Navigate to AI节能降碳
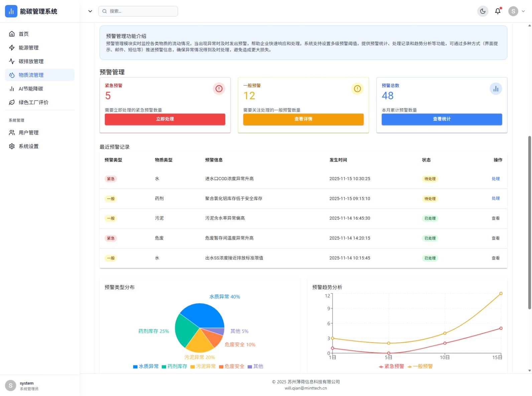This screenshot has height=396, width=532. tap(40, 89)
